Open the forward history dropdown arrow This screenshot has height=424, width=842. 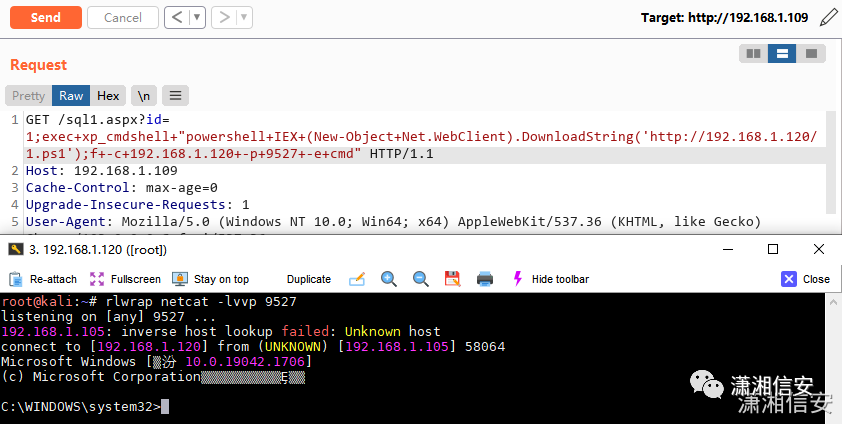pyautogui.click(x=245, y=18)
